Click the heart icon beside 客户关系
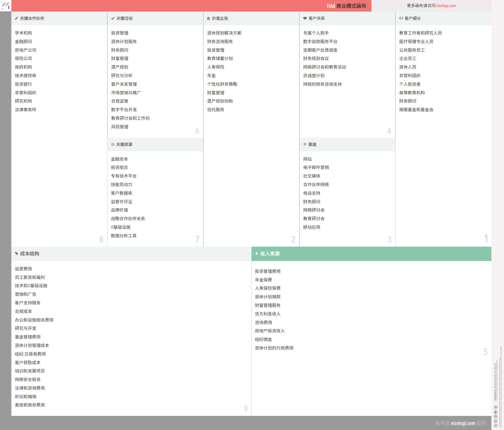 [305, 18]
